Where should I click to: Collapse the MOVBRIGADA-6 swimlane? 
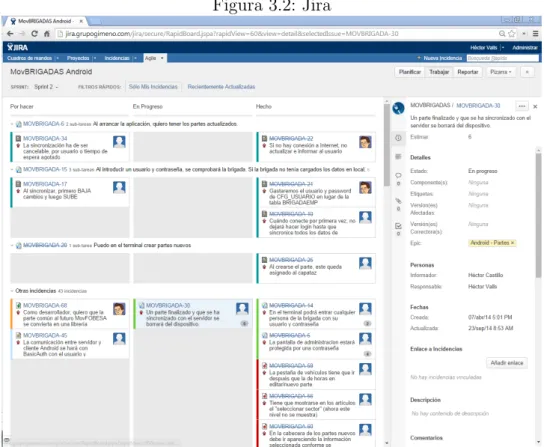(x=12, y=124)
